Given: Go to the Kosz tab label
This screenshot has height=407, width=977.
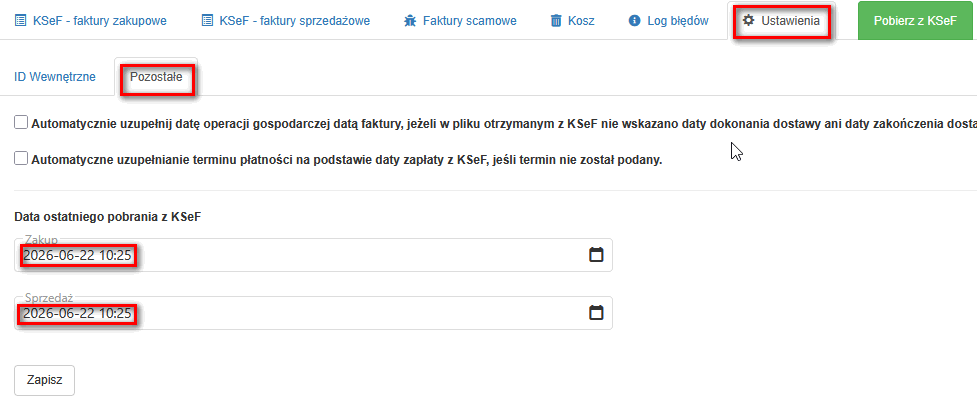Looking at the screenshot, I should (x=581, y=21).
